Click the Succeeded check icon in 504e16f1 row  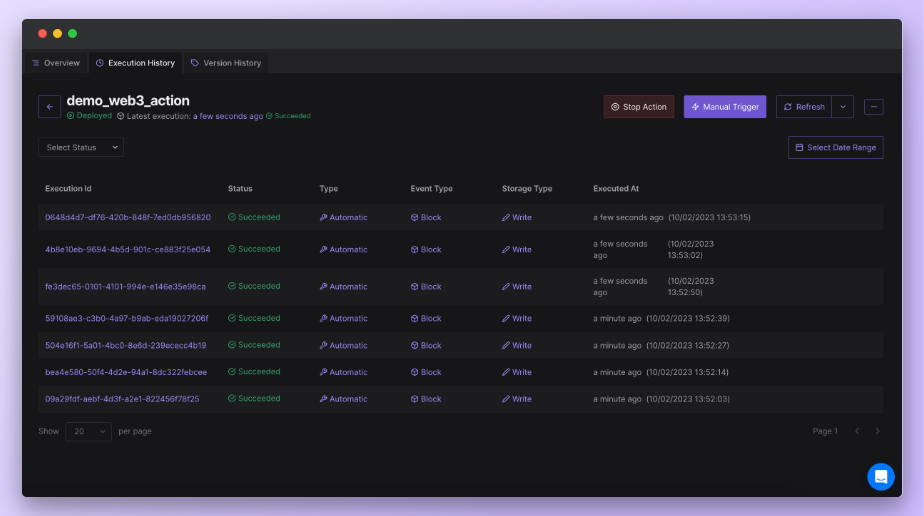tap(232, 345)
